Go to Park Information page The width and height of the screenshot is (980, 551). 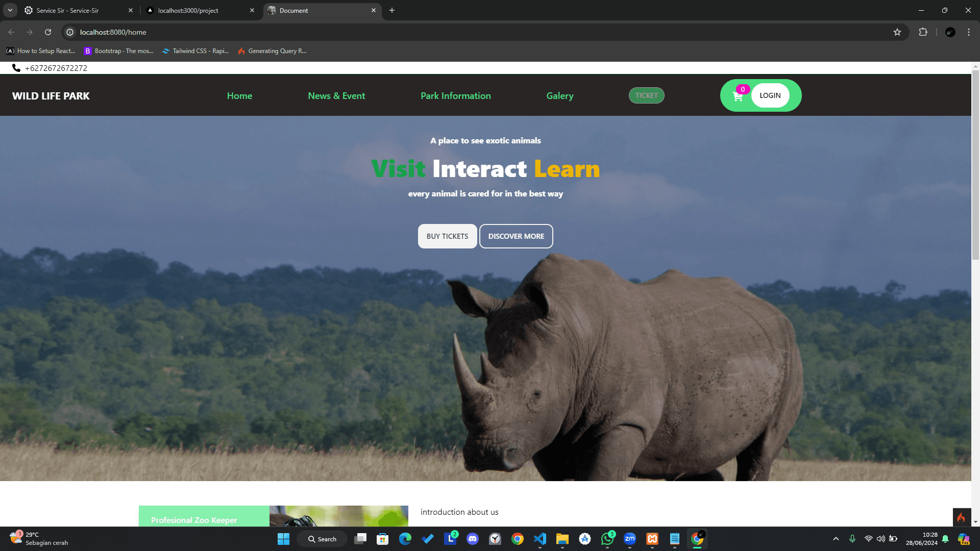click(455, 96)
